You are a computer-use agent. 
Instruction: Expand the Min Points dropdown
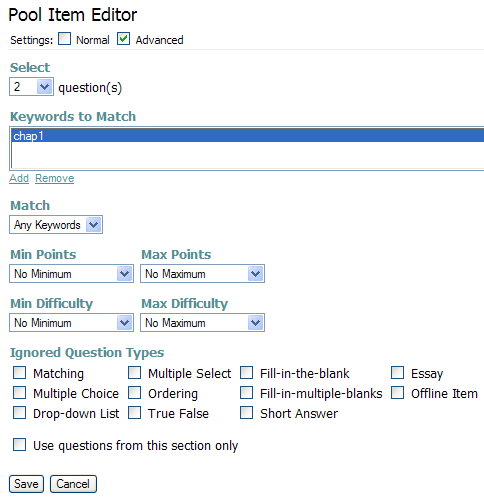pos(71,274)
